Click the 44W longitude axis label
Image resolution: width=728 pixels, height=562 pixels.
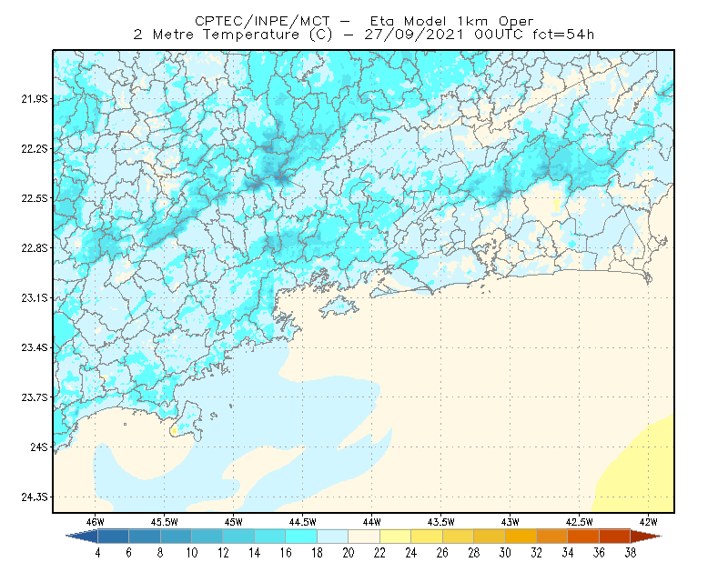pos(372,522)
